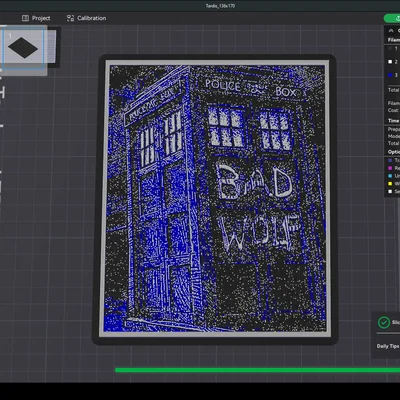Toggle the light-blue Unretract display option
400x400 pixels.
click(390, 176)
